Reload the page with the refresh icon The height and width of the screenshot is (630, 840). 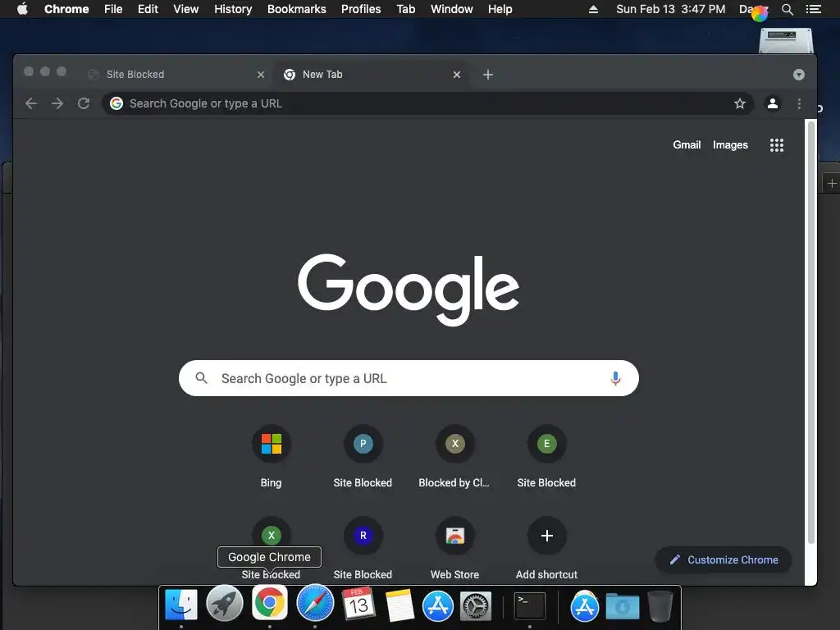click(x=84, y=103)
